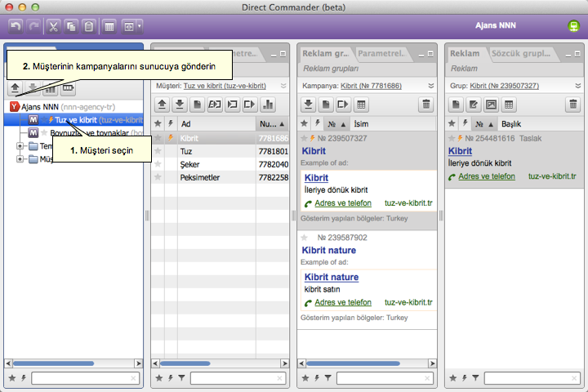The width and height of the screenshot is (588, 392).
Task: Click the funnel filter icon under Reklam grupları panel
Action: [328, 378]
